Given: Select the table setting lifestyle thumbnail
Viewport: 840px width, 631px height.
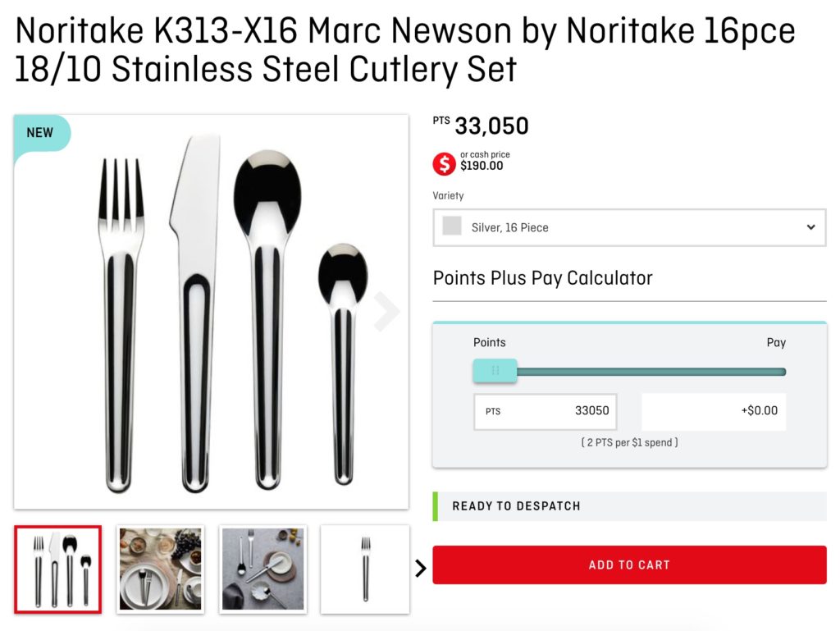Looking at the screenshot, I should 160,569.
